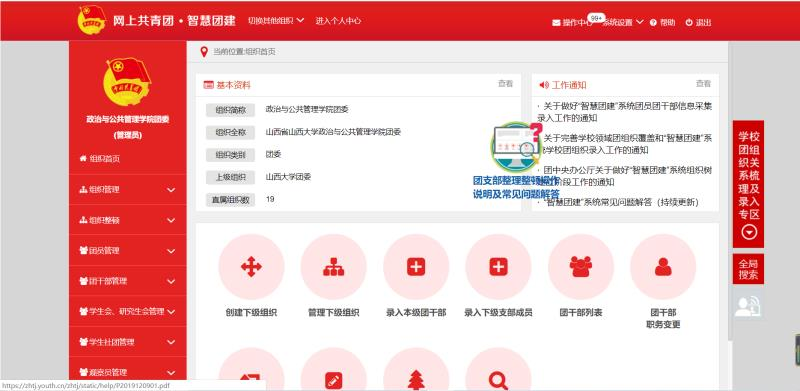The width and height of the screenshot is (800, 391).
Task: Open 管理下级组织 hierarchy icon
Action: (x=334, y=266)
